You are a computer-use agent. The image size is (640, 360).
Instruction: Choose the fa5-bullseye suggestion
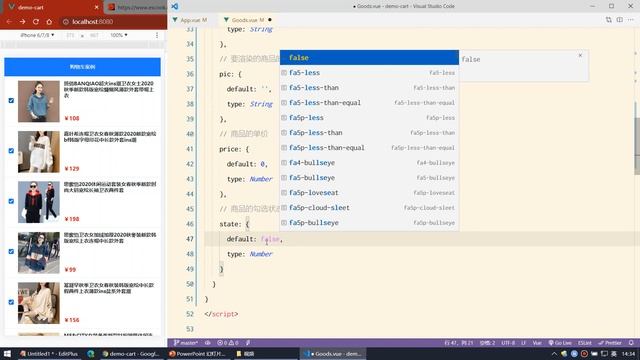pos(369,178)
